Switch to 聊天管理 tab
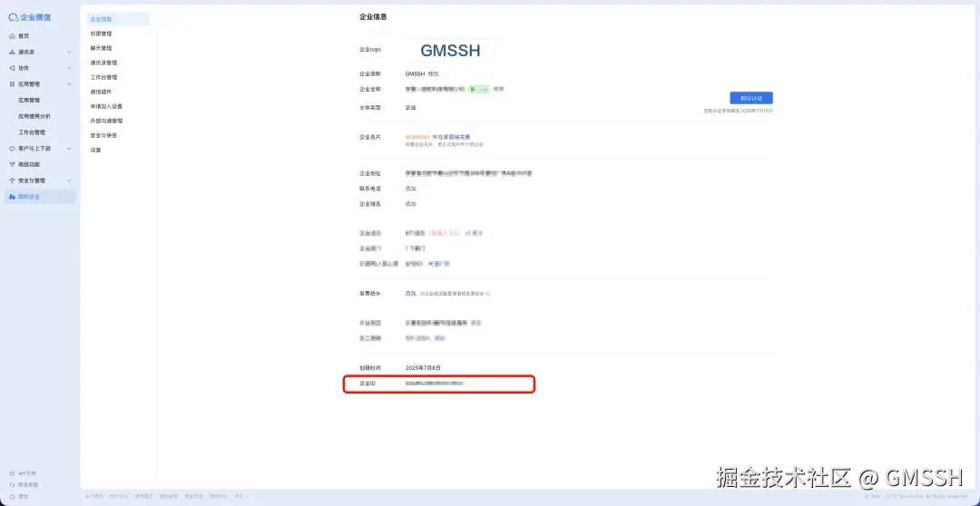Image resolution: width=980 pixels, height=506 pixels. coord(102,48)
